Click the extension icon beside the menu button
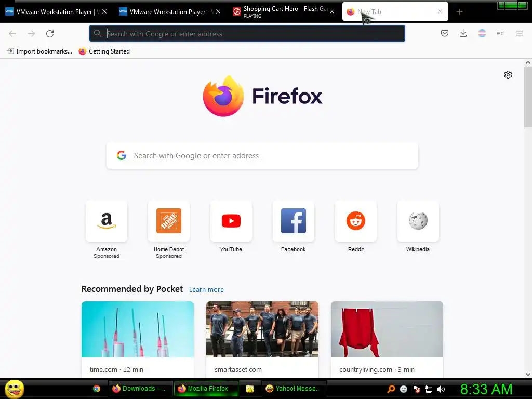Screen dimensions: 532x399 point(501,33)
